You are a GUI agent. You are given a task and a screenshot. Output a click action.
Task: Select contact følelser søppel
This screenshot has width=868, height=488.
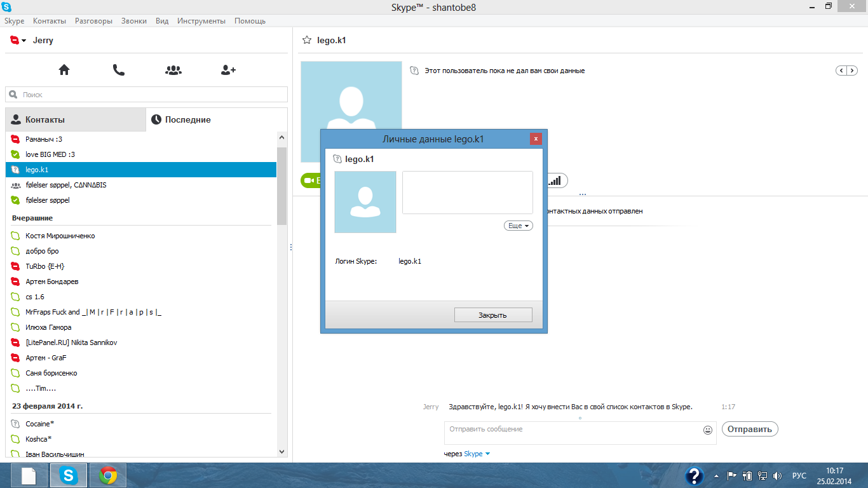click(x=141, y=200)
